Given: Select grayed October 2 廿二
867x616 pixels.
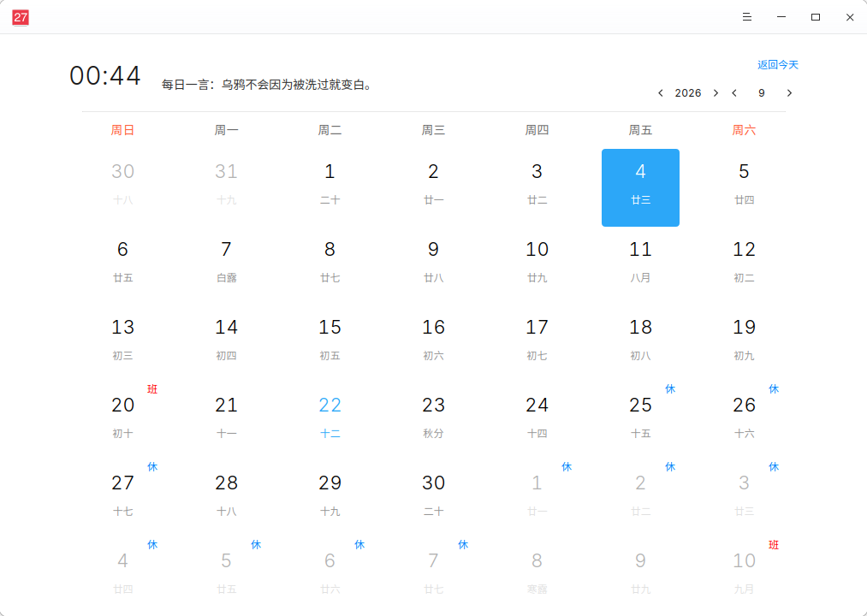Looking at the screenshot, I should pos(640,500).
